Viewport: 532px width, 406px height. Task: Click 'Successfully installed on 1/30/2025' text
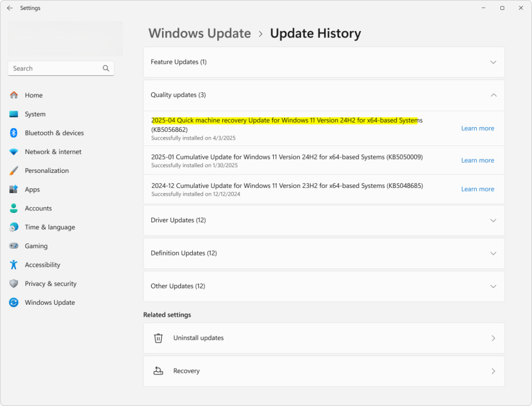194,165
